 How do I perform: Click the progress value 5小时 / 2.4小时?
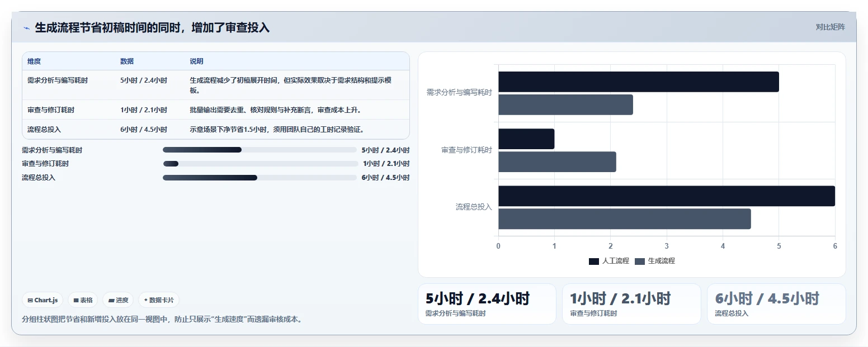coord(385,150)
